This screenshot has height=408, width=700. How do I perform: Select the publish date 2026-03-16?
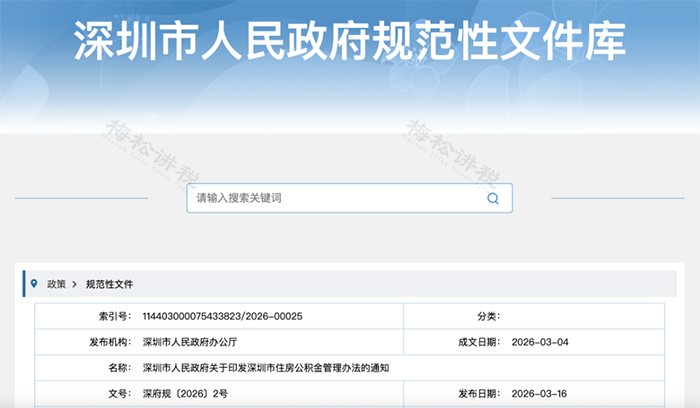click(x=539, y=394)
